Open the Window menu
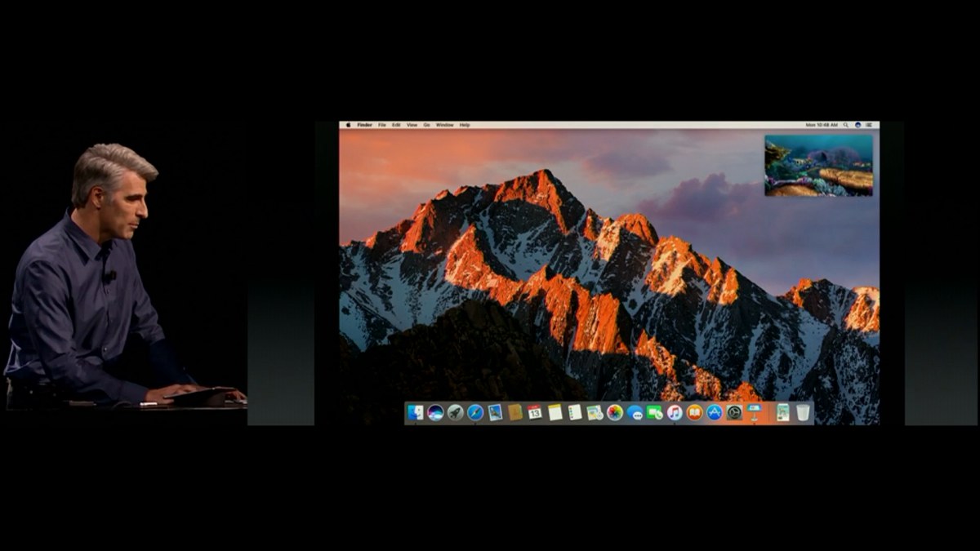This screenshot has height=551, width=980. pyautogui.click(x=444, y=125)
